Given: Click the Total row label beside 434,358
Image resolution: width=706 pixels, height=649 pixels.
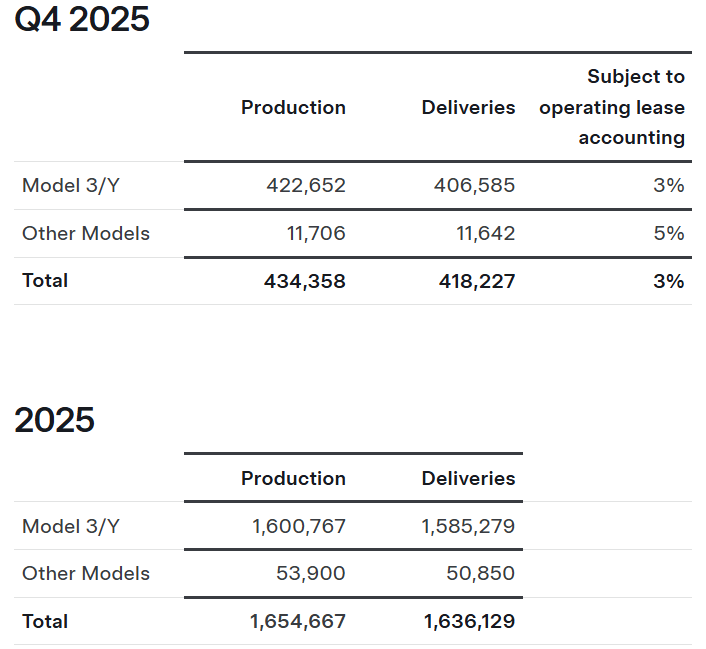Looking at the screenshot, I should tap(45, 281).
